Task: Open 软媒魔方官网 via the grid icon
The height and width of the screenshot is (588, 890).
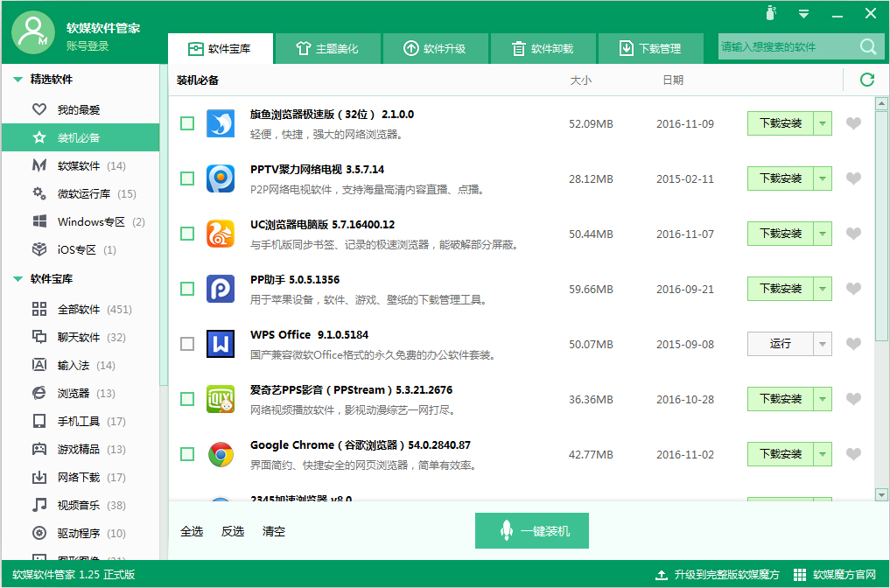Action: click(799, 575)
